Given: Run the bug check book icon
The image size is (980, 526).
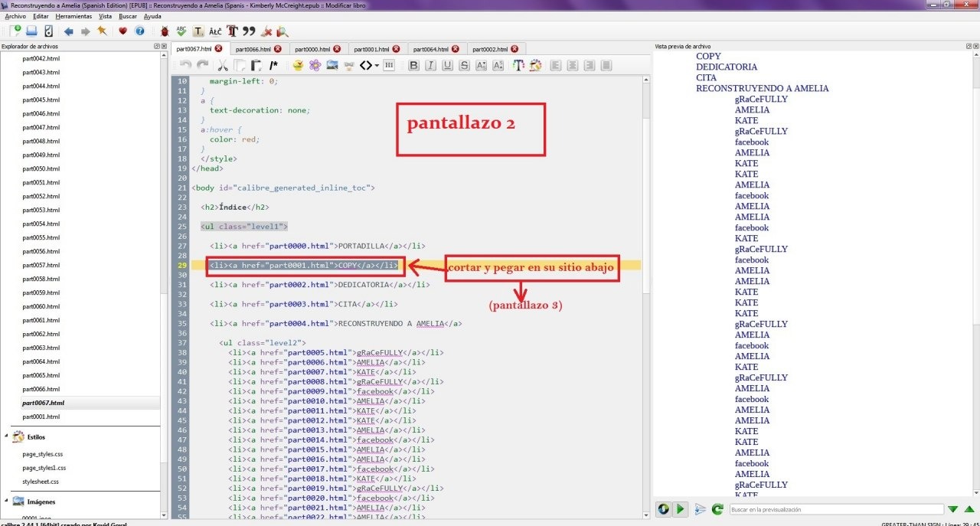Looking at the screenshot, I should [x=164, y=31].
